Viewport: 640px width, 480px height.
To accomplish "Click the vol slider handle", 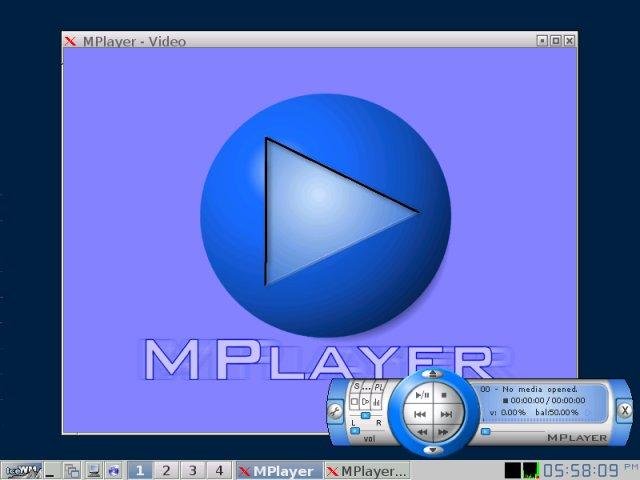I will (x=356, y=430).
